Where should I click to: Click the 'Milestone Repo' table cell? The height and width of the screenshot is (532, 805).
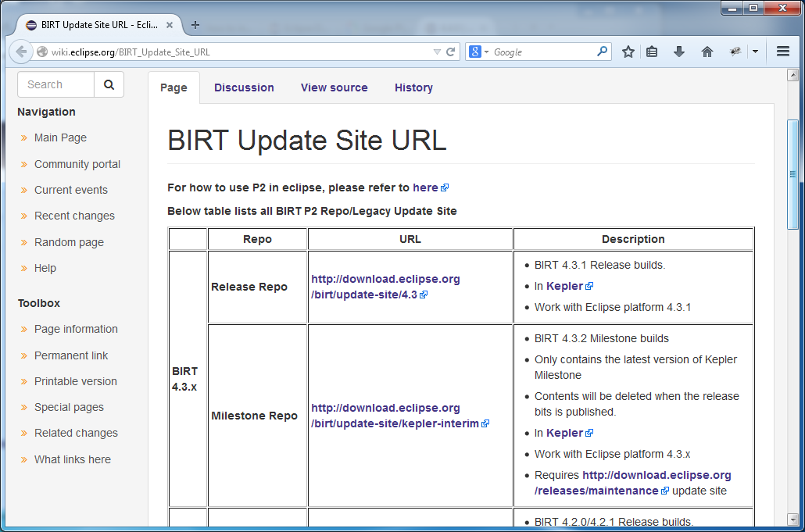[257, 416]
